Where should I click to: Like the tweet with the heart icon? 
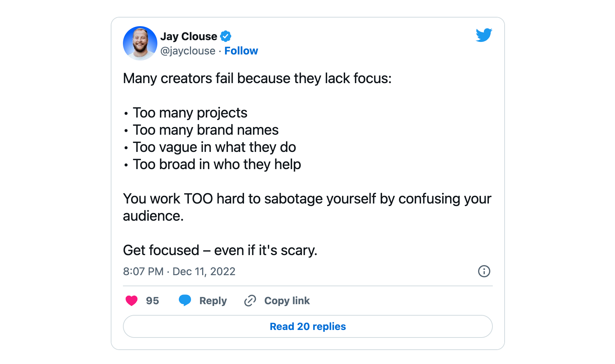(x=132, y=301)
